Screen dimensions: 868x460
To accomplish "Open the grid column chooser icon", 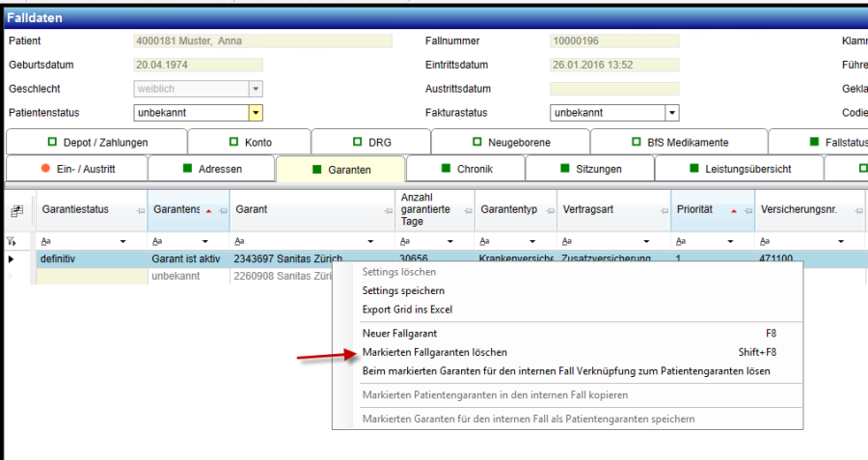I will click(17, 210).
